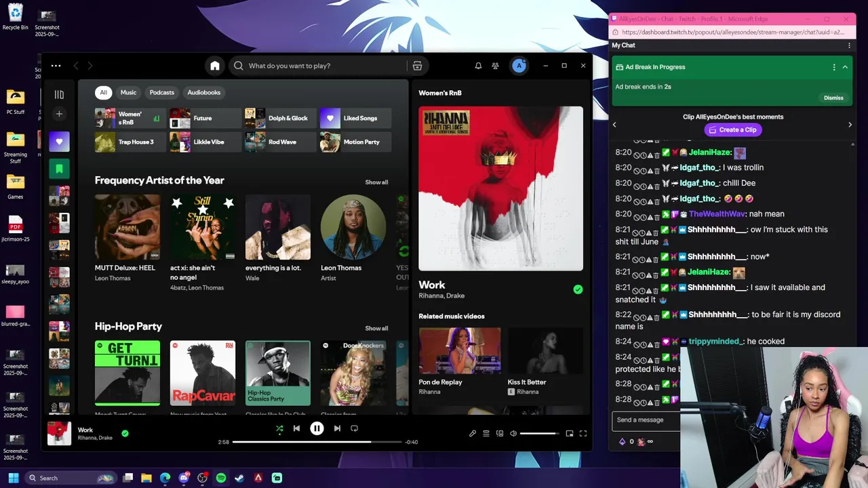Open RapCaviar playlist cover

tap(203, 373)
